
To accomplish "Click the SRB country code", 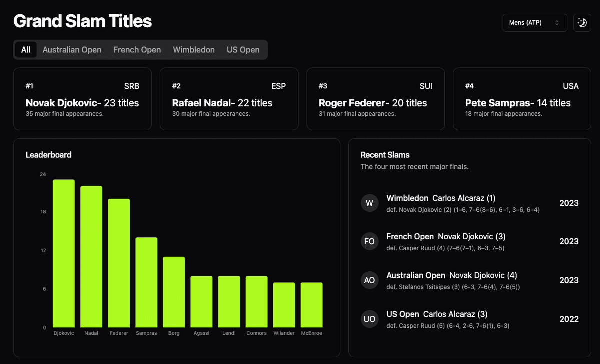I will (131, 86).
